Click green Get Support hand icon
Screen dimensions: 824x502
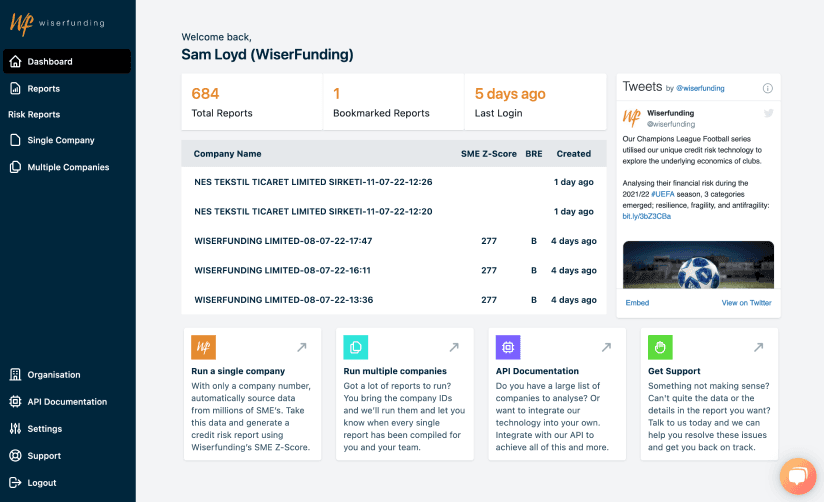coord(660,347)
